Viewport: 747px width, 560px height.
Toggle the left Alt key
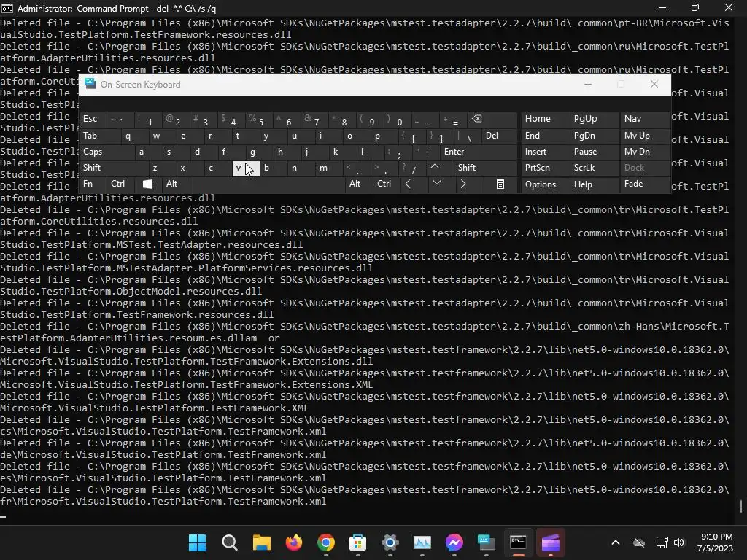(x=175, y=184)
